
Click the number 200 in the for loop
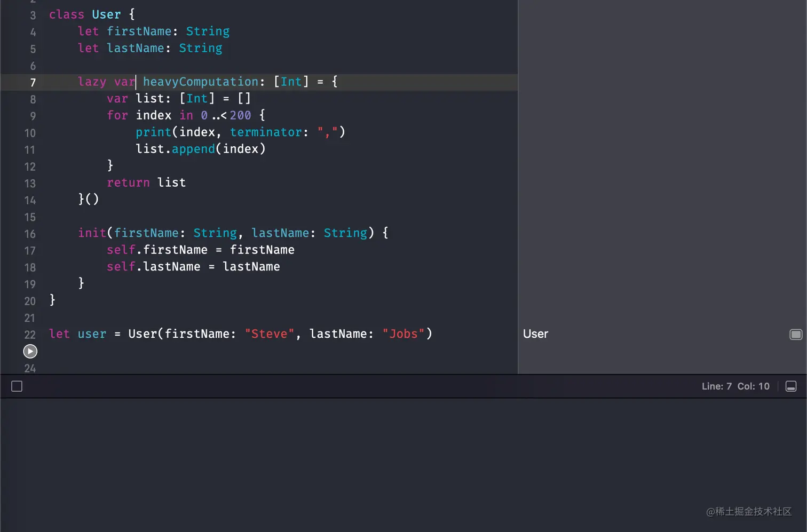240,115
